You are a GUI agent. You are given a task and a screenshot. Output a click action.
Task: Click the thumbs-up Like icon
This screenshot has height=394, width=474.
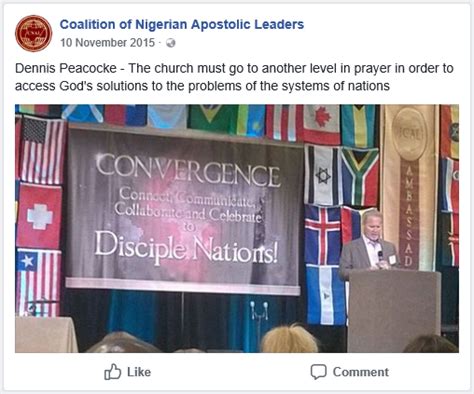tap(113, 372)
